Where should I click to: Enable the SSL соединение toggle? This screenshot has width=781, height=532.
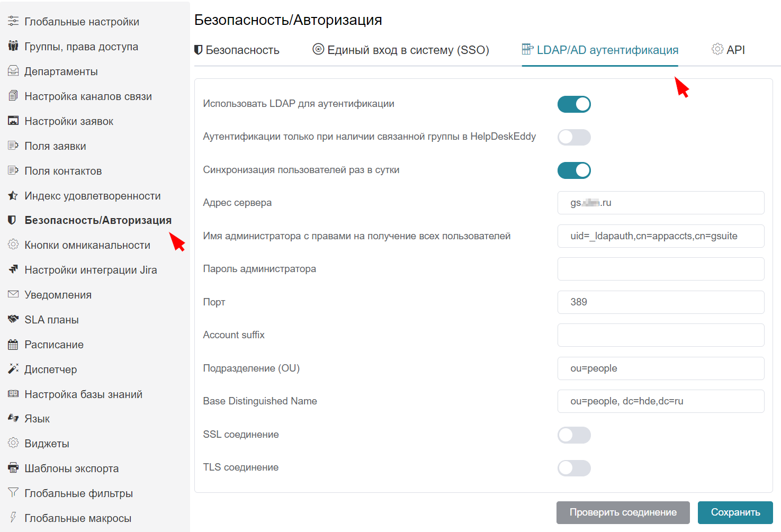coord(574,435)
